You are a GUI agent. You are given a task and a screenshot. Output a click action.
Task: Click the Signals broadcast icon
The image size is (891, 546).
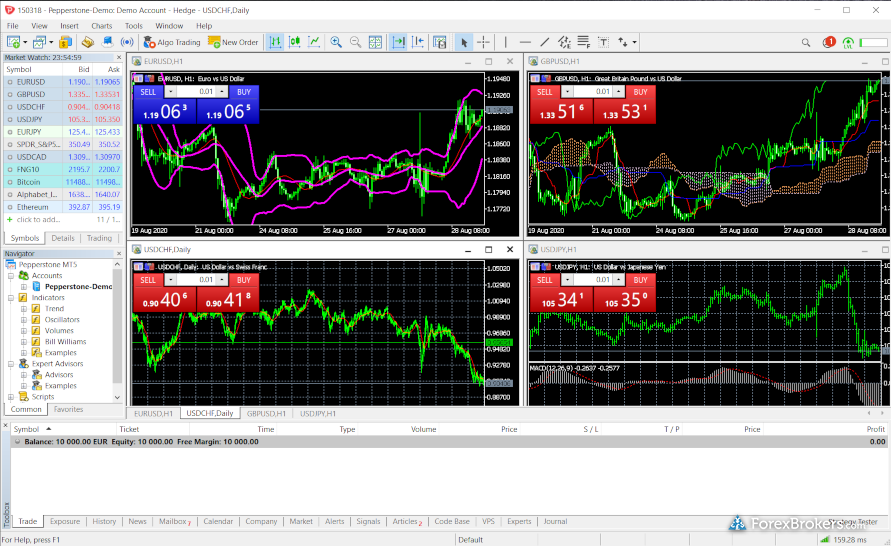tap(127, 42)
